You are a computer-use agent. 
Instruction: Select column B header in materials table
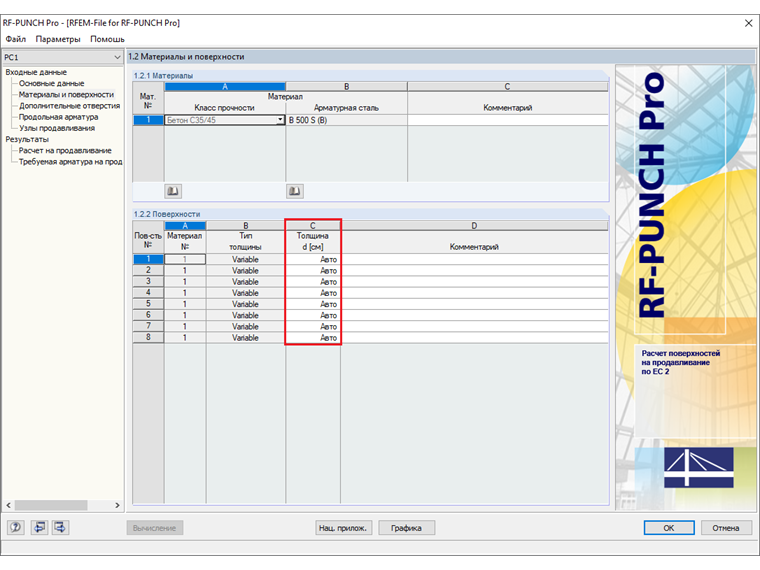[347, 87]
